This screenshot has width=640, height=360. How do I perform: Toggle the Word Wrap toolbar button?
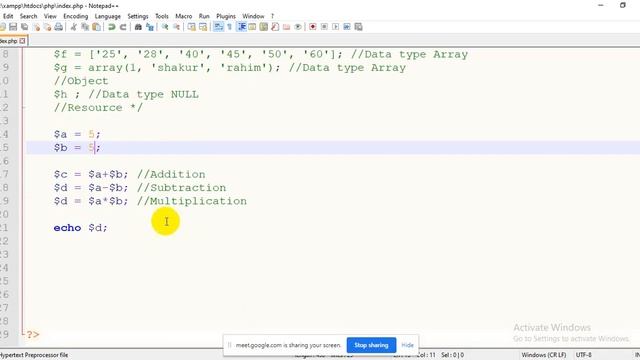click(x=218, y=27)
